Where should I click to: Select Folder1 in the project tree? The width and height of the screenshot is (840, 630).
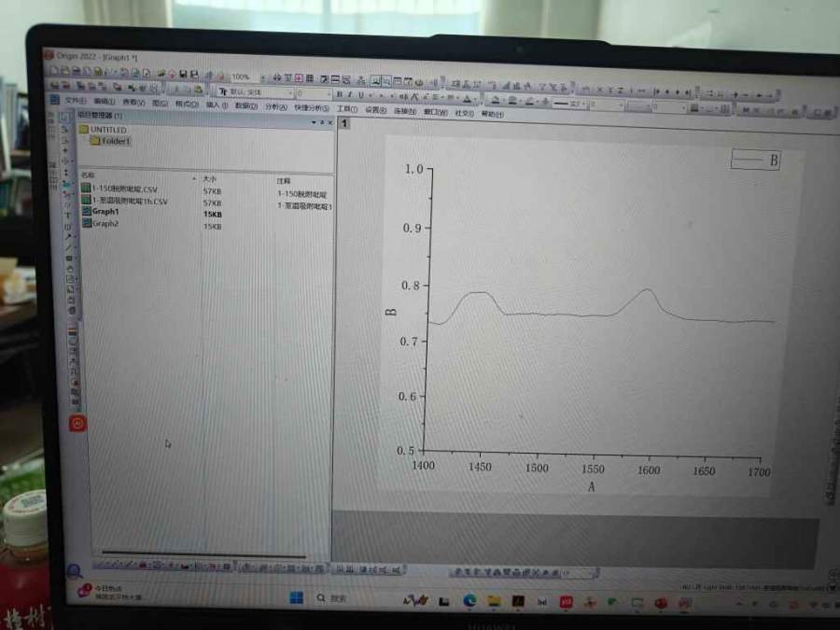click(x=110, y=140)
